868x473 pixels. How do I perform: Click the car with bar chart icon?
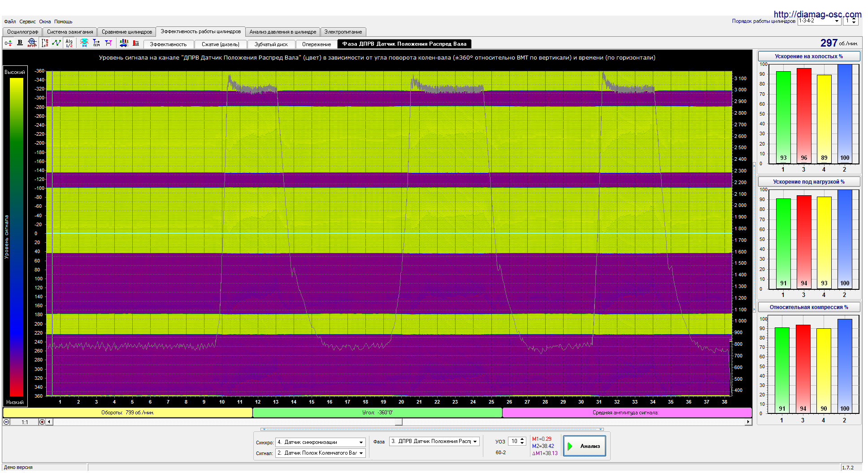[x=124, y=43]
